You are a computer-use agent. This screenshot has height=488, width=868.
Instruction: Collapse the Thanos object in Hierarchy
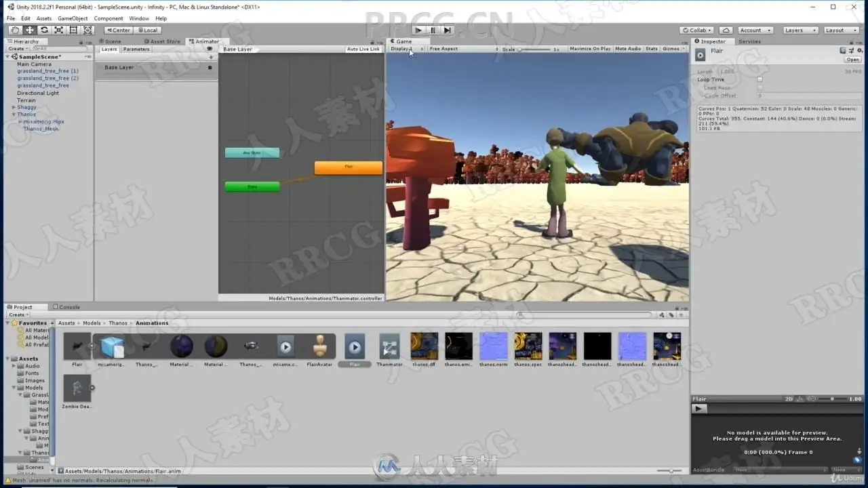coord(14,115)
